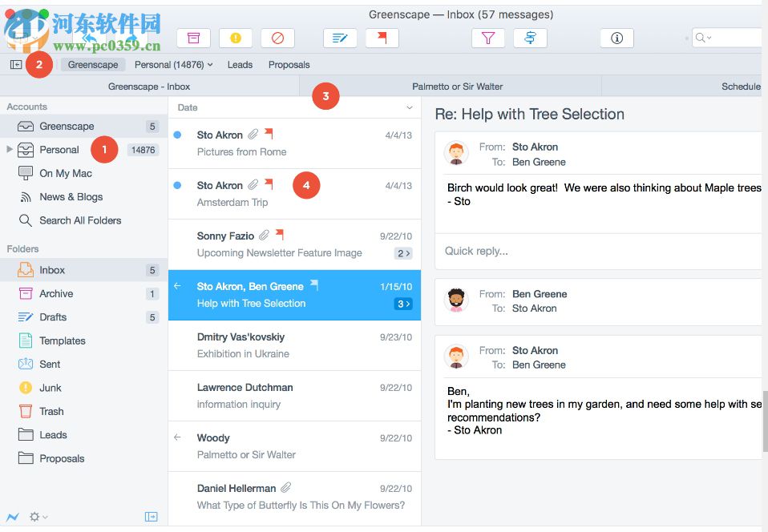Switch to the Proposals account tab
This screenshot has height=532, width=768.
pyautogui.click(x=289, y=64)
